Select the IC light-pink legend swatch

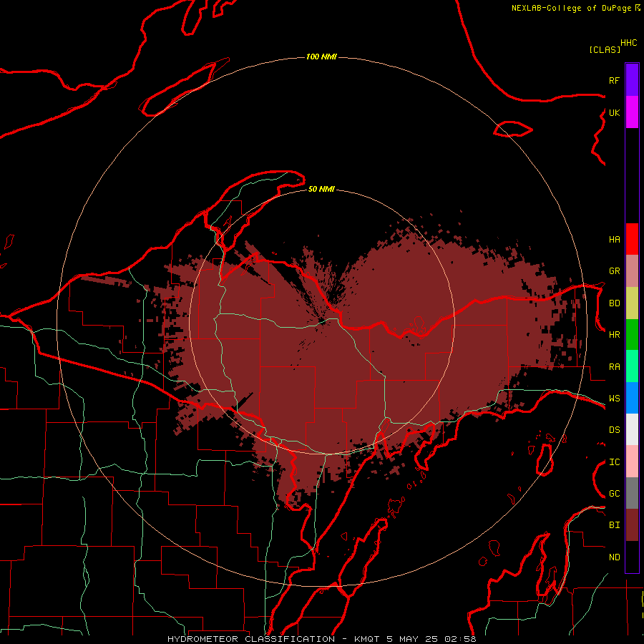click(632, 462)
